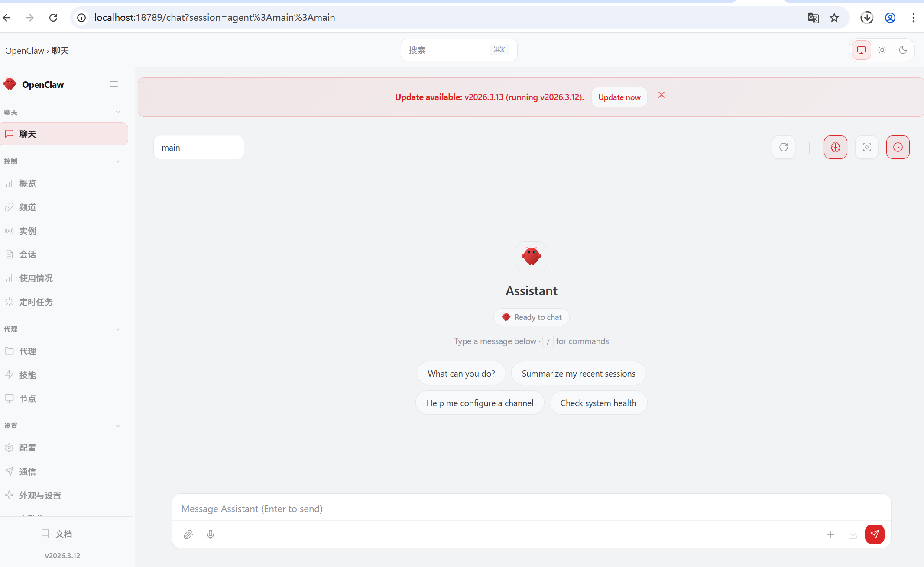Click the red send message icon
The width and height of the screenshot is (924, 567).
click(x=874, y=534)
